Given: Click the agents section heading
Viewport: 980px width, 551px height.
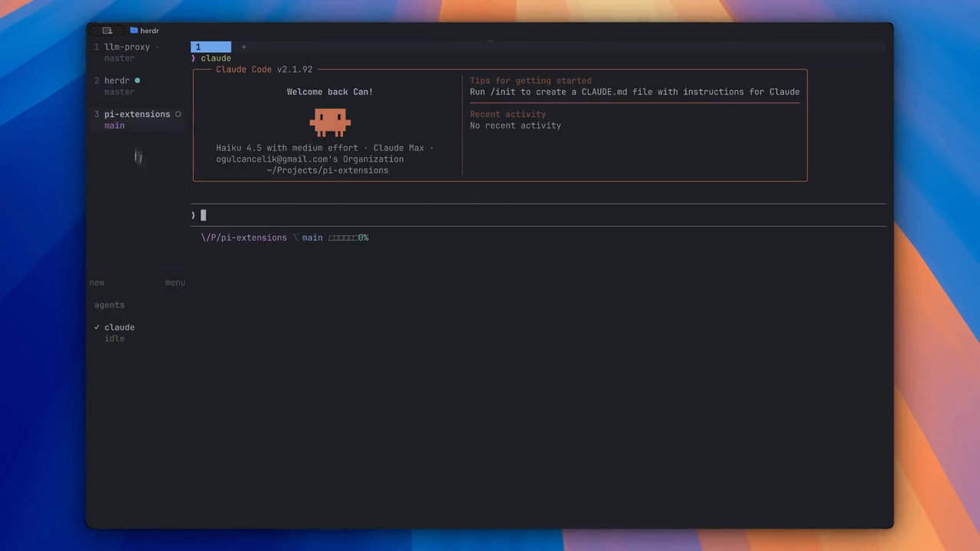Looking at the screenshot, I should tap(109, 305).
